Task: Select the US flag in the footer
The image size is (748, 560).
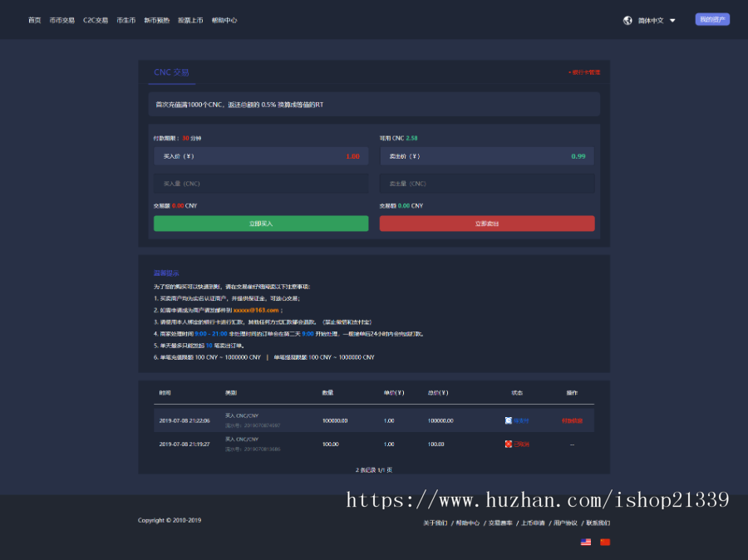Action: pyautogui.click(x=586, y=542)
